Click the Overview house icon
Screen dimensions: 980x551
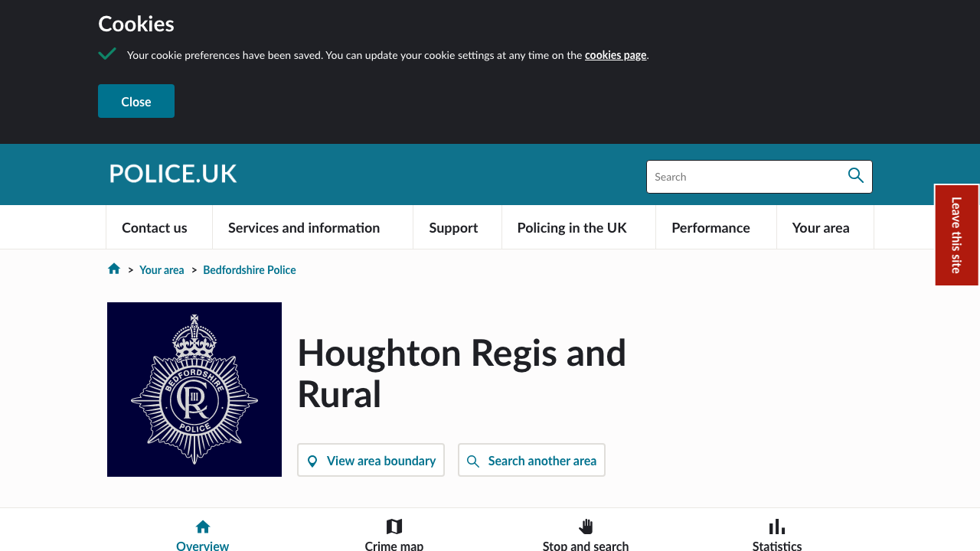202,527
